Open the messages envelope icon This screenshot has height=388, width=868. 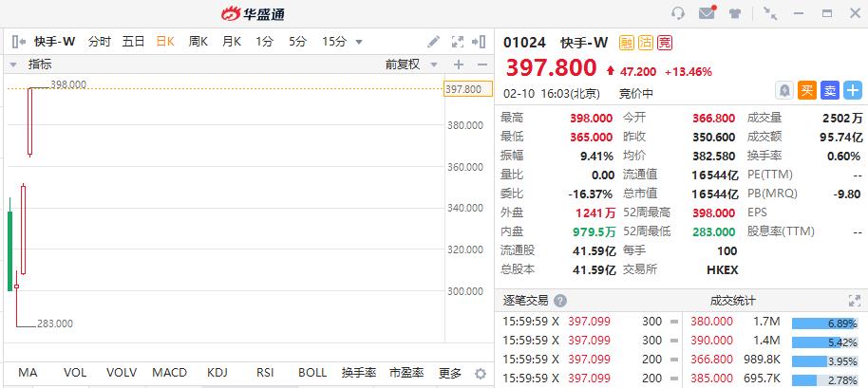pos(707,12)
